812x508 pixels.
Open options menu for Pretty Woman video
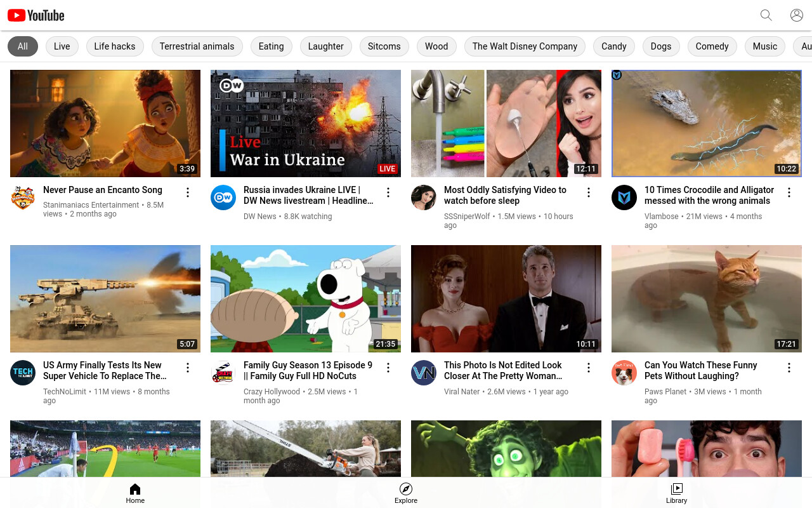coord(589,368)
